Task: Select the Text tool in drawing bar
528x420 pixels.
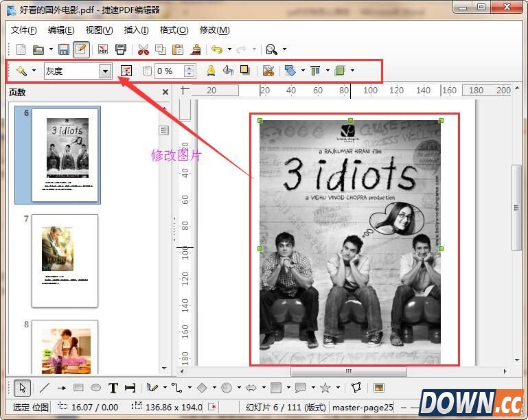Action: pyautogui.click(x=113, y=388)
